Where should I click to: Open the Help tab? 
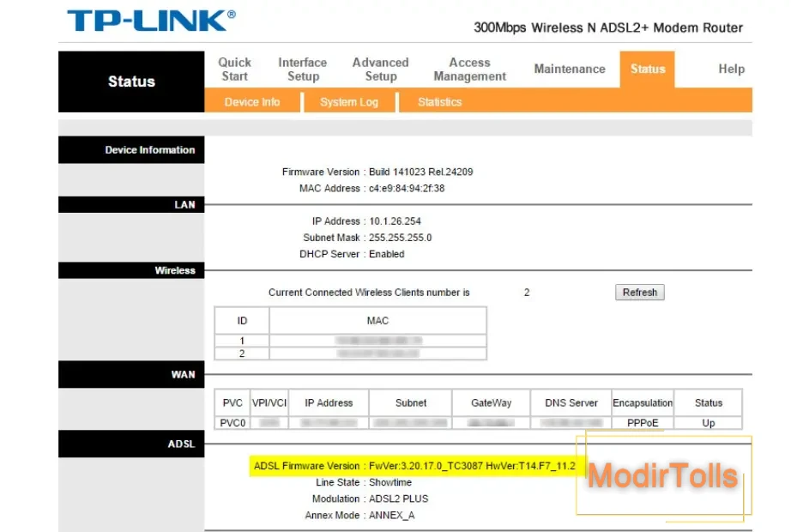[x=731, y=70]
